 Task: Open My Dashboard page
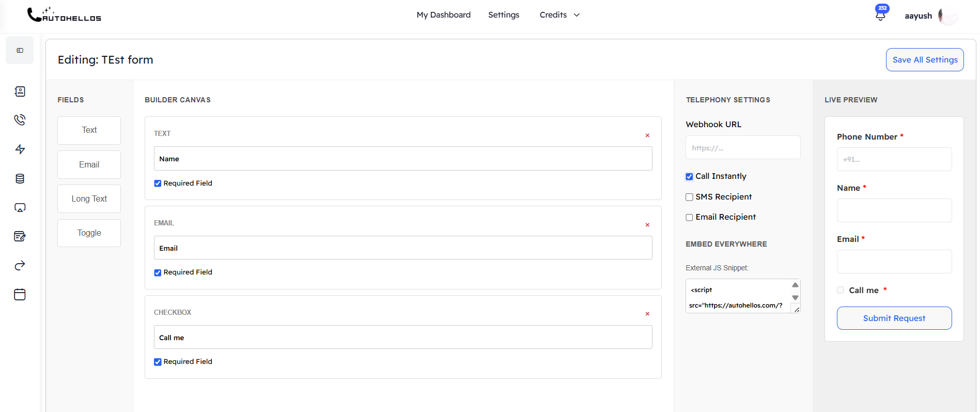[x=443, y=15]
